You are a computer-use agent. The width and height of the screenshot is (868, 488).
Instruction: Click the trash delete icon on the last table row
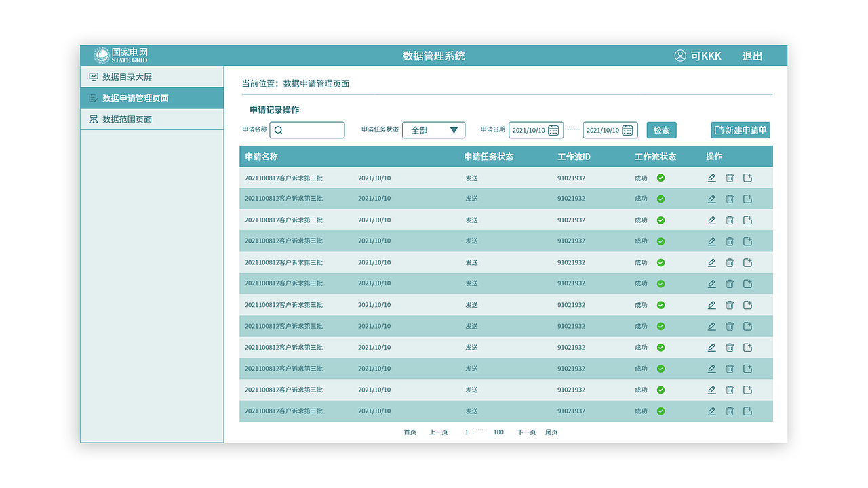[730, 411]
